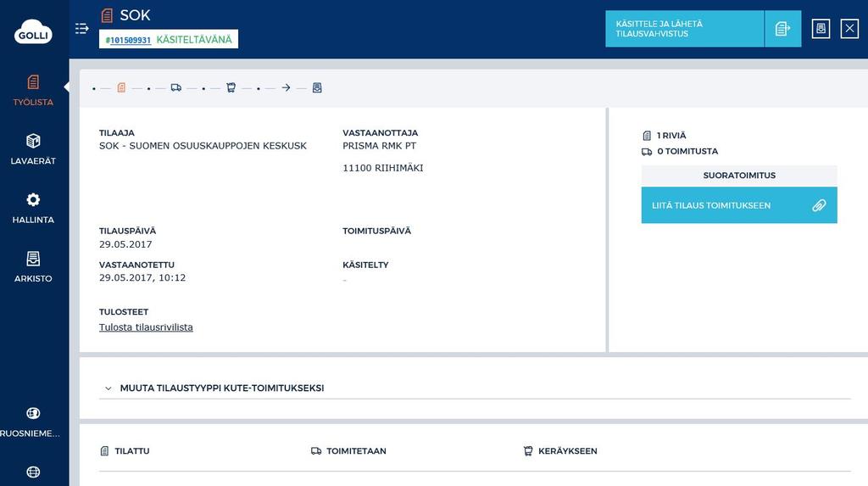This screenshot has width=868, height=486.
Task: Click Käsittele ja lähetä tilausvahvistus button
Action: 684,29
